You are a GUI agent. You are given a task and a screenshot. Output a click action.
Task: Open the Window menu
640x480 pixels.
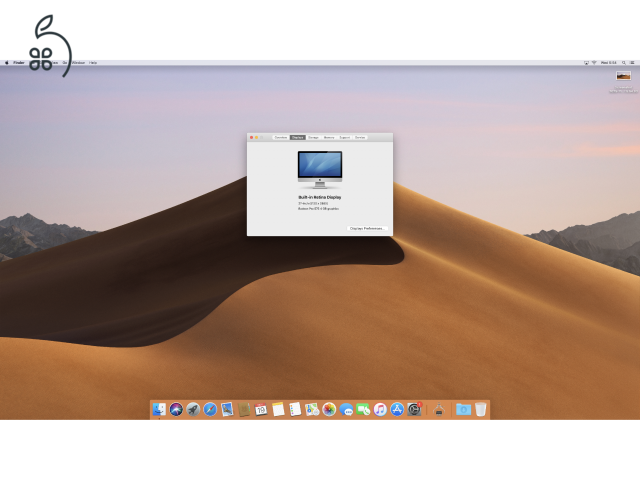tap(78, 63)
